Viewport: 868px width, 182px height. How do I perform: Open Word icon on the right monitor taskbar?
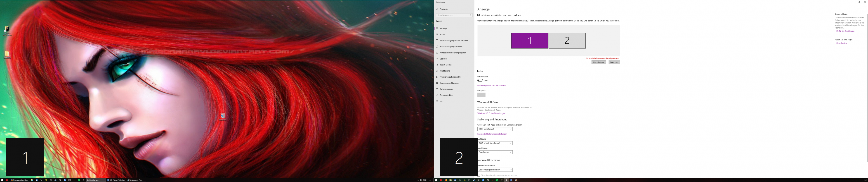tap(511, 180)
